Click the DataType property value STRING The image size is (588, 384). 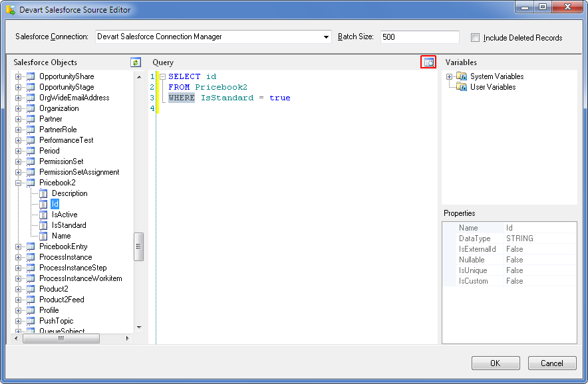click(519, 239)
